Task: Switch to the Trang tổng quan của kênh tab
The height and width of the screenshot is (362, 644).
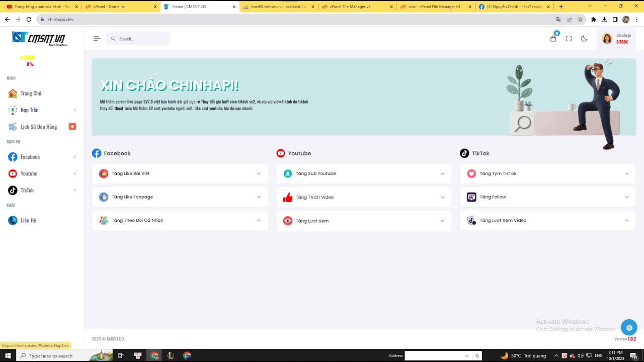Action: point(42,7)
